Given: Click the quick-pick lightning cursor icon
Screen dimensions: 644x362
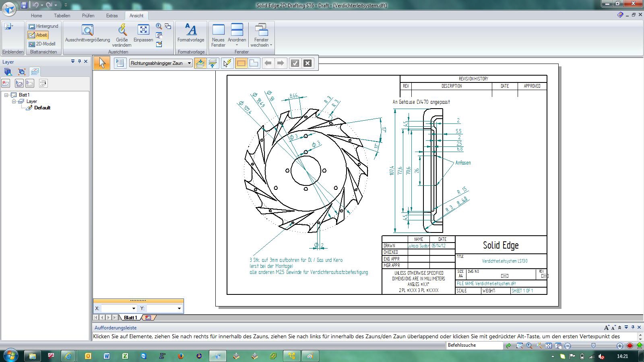Looking at the screenshot, I should [x=227, y=63].
